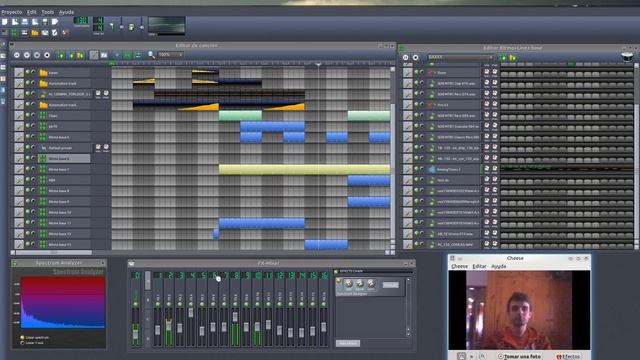Image resolution: width=640 pixels, height=360 pixels.
Task: Open an existing project file
Action: (x=25, y=22)
